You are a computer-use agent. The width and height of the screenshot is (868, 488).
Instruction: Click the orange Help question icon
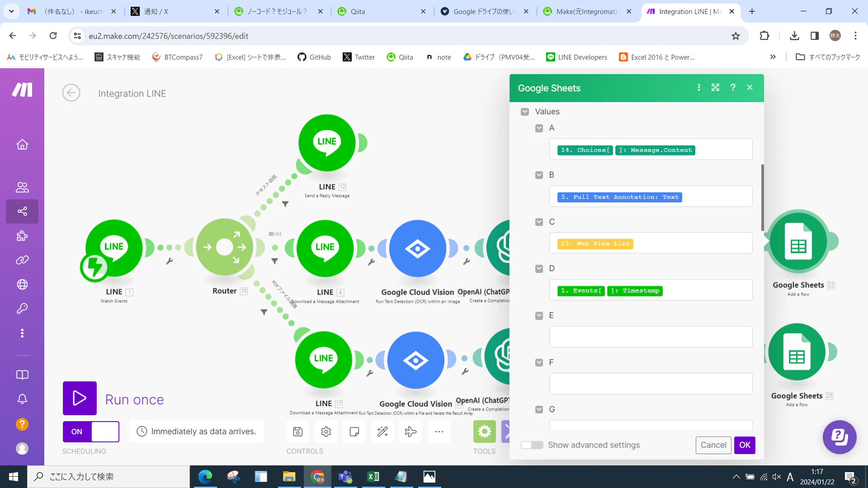pos(22,424)
